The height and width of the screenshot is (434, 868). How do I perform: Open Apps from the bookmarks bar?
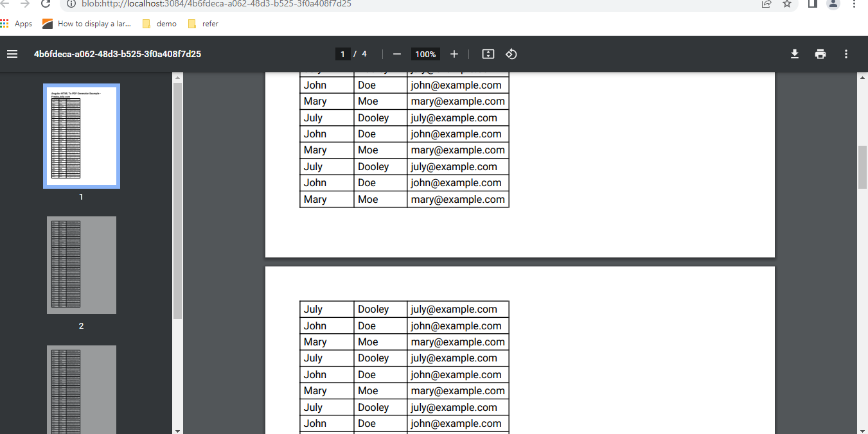pos(17,23)
